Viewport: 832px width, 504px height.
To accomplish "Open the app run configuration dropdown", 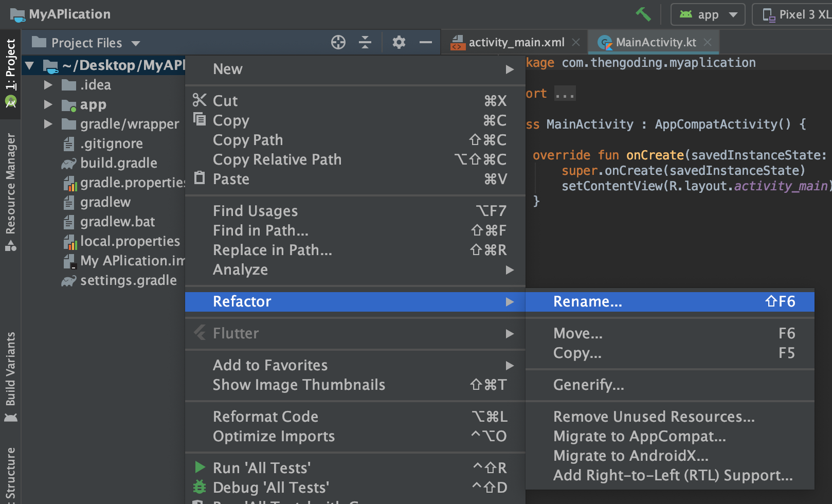I will [708, 14].
